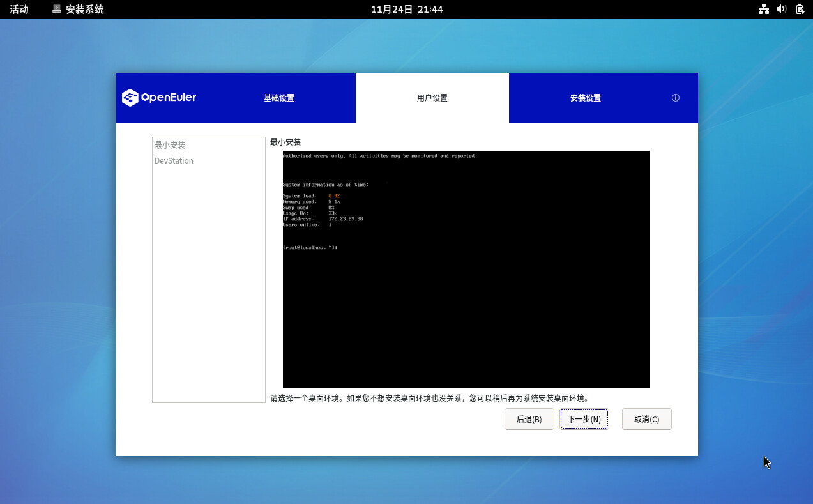Click the info icon in installer header
This screenshot has height=504, width=813.
point(675,98)
